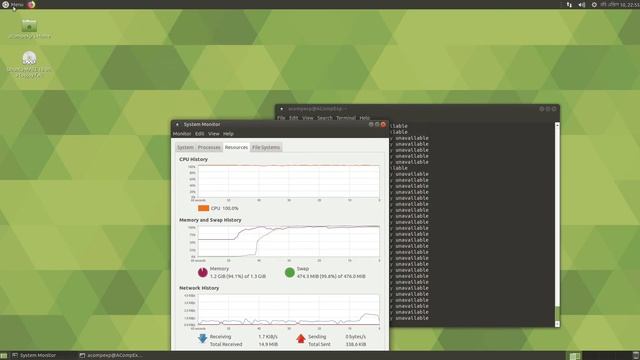This screenshot has width=640, height=360.
Task: Click the CPU History heading
Action: [193, 159]
